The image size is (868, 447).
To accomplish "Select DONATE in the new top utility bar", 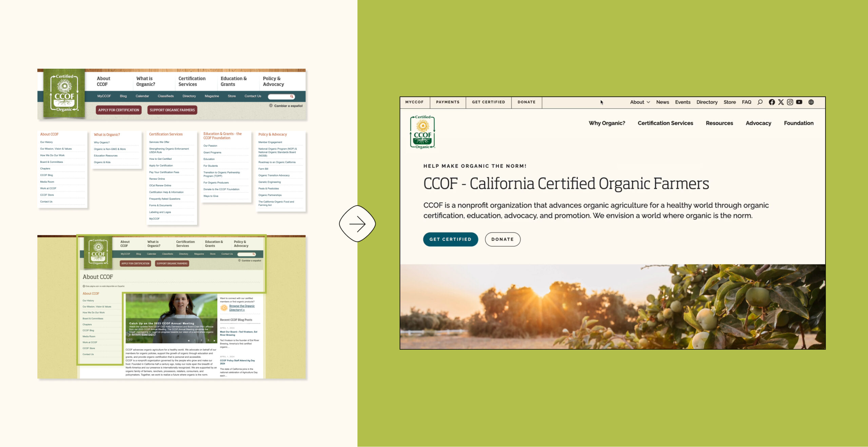I will (527, 102).
